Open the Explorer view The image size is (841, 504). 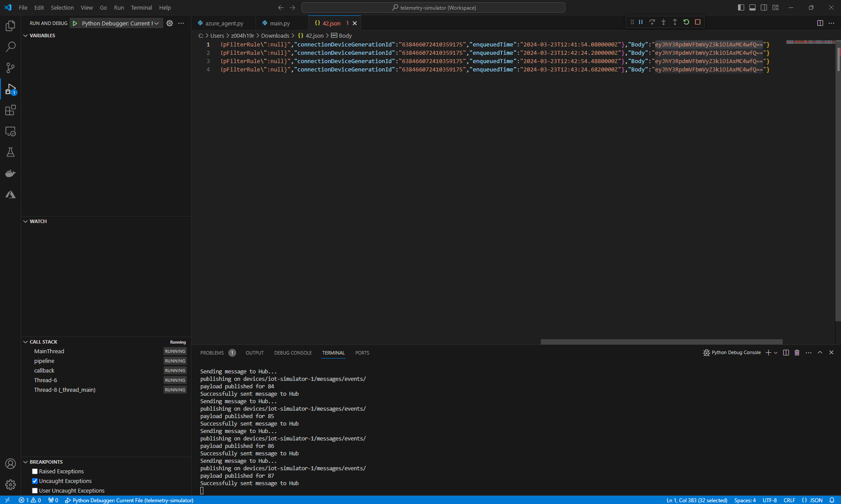coord(10,26)
